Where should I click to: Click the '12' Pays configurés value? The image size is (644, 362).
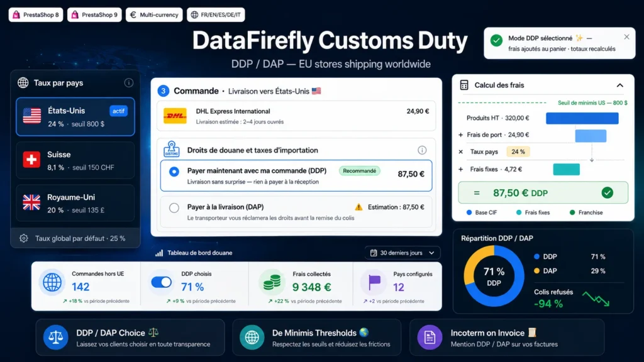[398, 287]
